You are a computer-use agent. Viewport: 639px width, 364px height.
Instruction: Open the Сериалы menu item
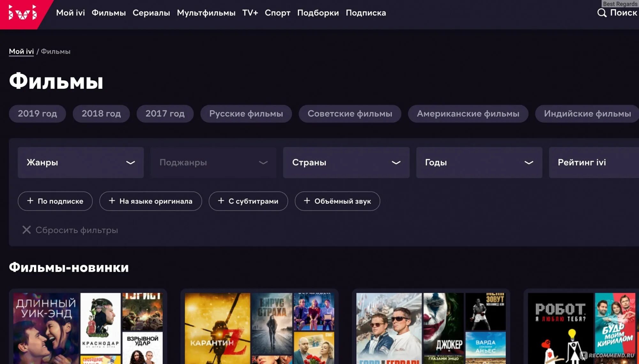151,13
